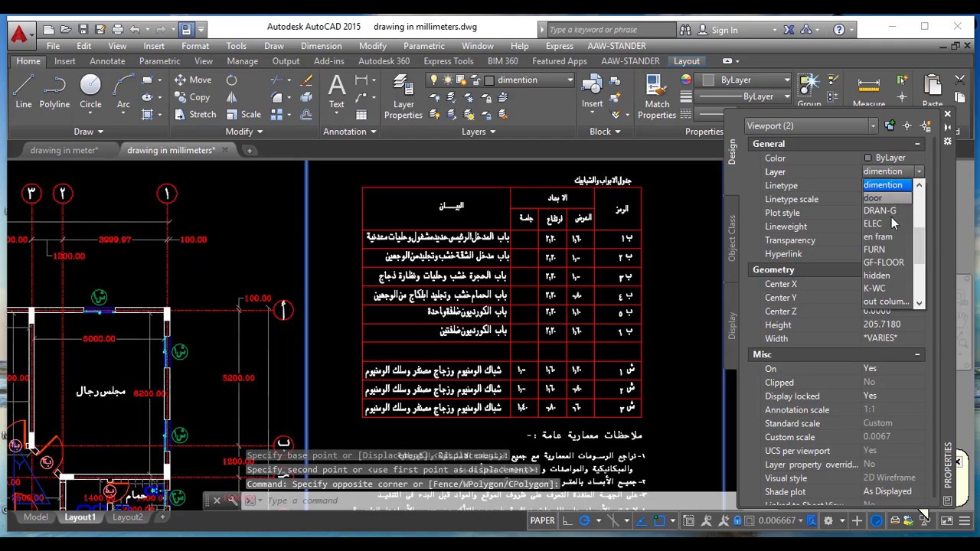Click the Mirror tool icon

[x=232, y=97]
